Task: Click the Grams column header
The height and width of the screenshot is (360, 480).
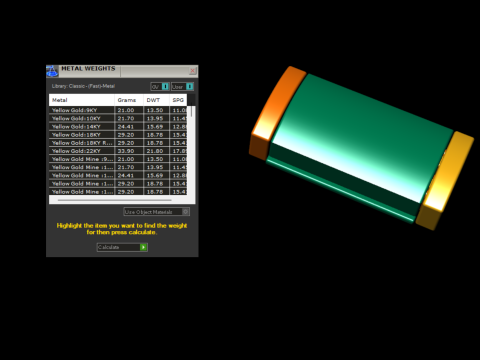Action: click(x=129, y=100)
